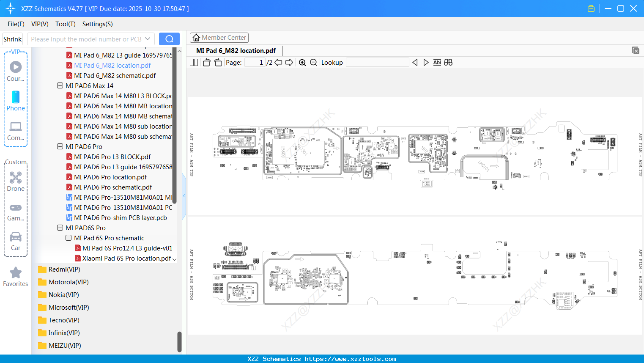Open MI PAD6 Max 14 M80 MB location file

tap(123, 106)
